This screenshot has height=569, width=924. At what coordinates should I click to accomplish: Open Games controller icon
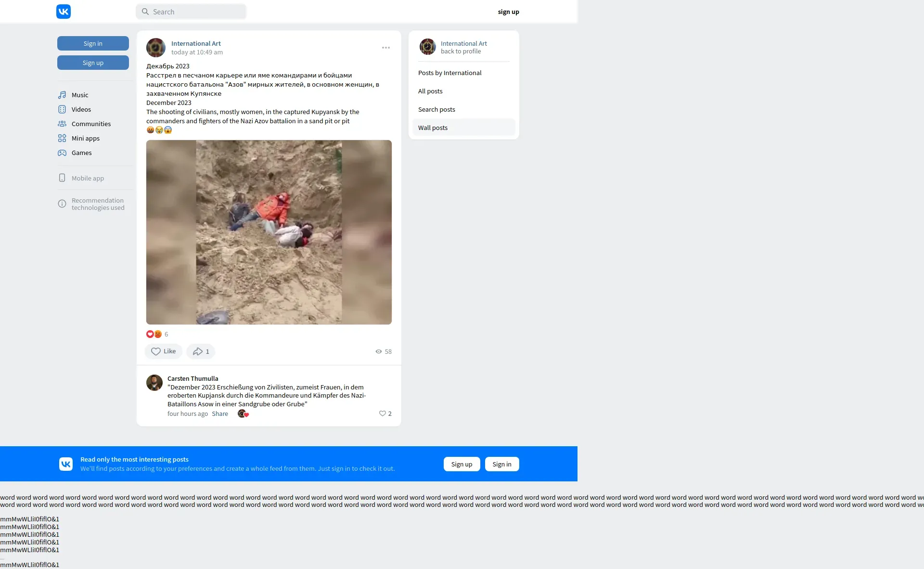(x=62, y=153)
